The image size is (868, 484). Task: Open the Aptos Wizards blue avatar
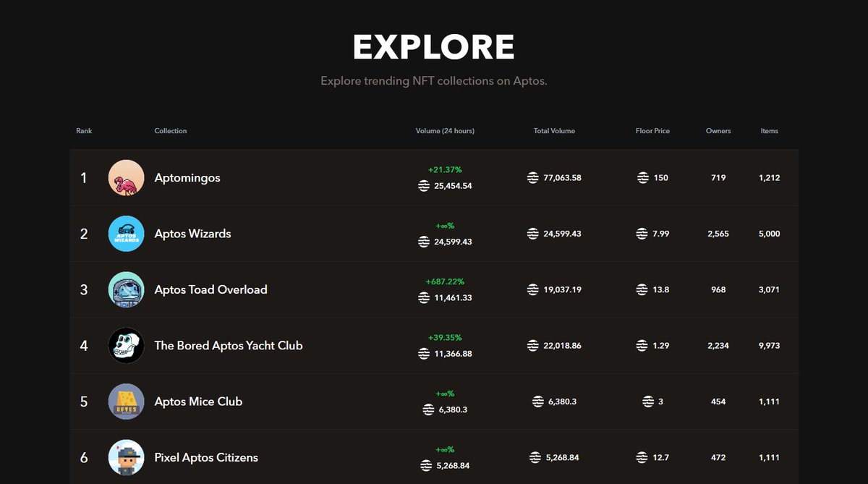coord(126,234)
